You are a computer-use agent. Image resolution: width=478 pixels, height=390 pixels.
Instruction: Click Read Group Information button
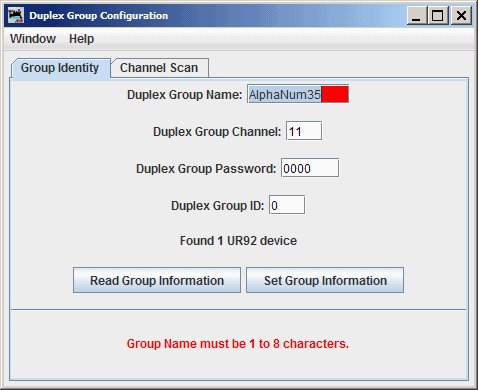pyautogui.click(x=157, y=280)
